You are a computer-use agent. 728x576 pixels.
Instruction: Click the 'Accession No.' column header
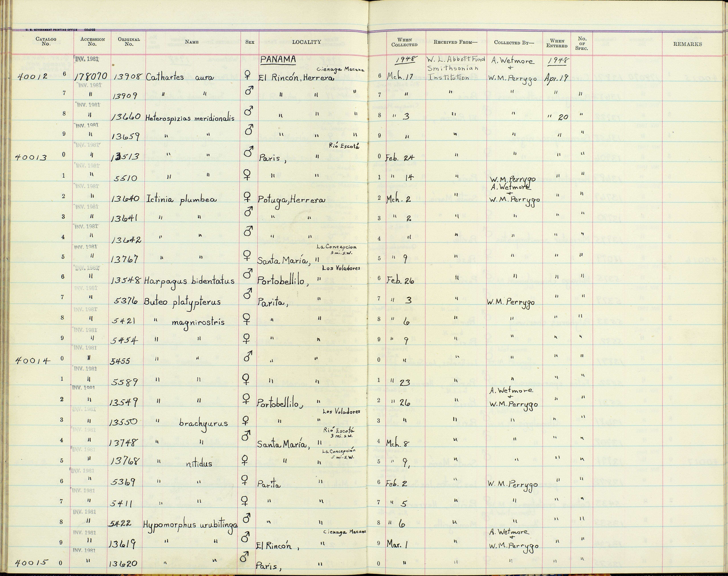click(x=92, y=41)
